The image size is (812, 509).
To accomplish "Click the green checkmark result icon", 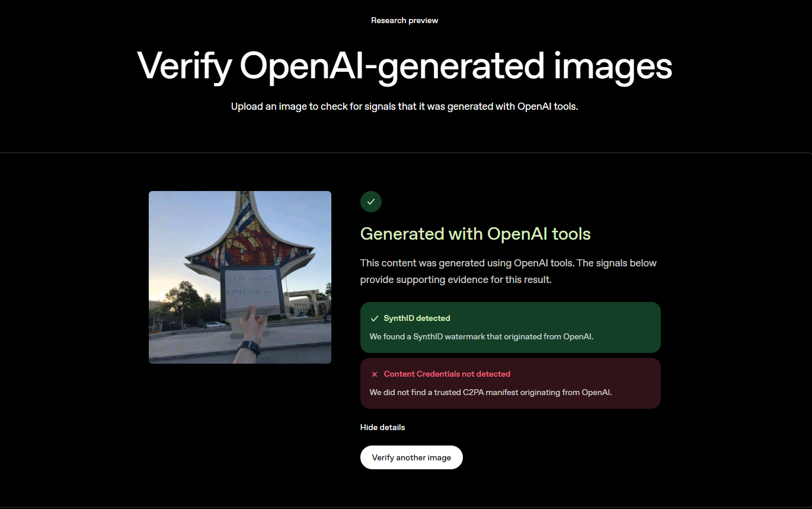I will point(371,202).
